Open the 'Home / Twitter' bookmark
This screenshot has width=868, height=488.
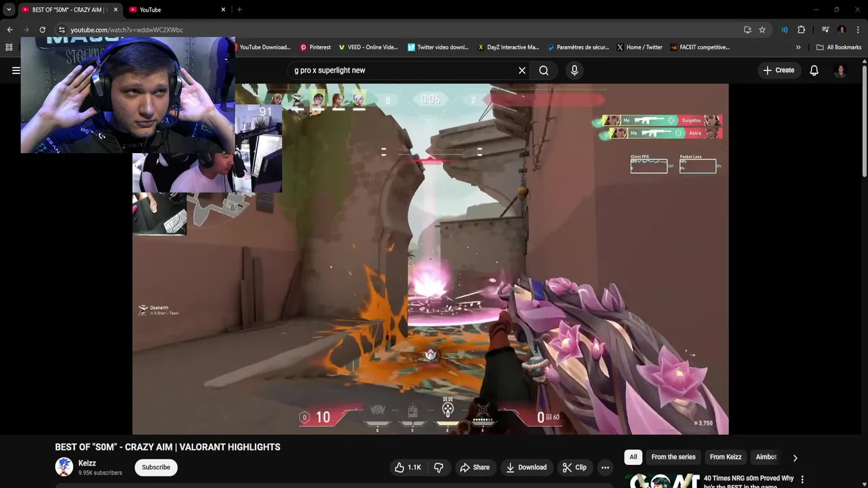[639, 47]
